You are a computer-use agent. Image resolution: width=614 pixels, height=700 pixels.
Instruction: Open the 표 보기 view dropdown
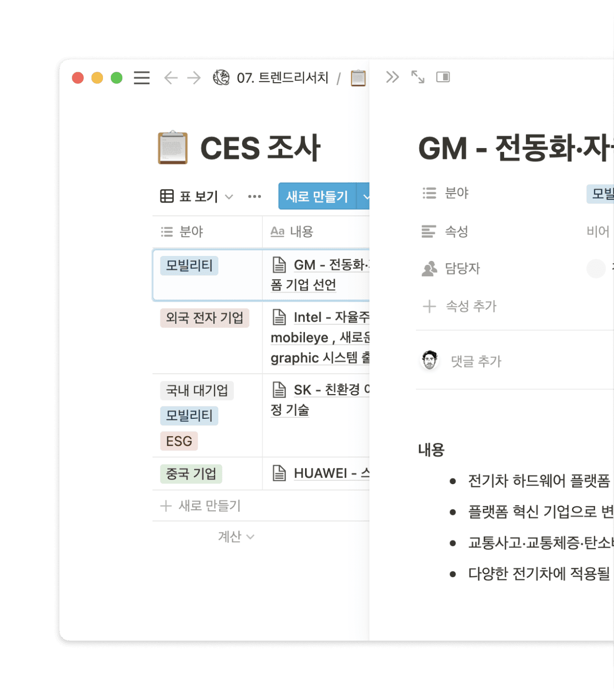point(229,197)
